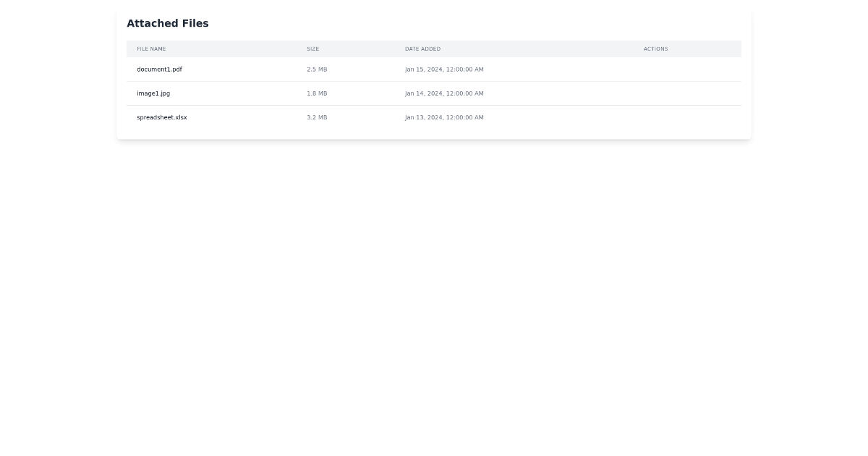Sort files by the SIZE column header
Screen dimensions: 868x456
312,48
